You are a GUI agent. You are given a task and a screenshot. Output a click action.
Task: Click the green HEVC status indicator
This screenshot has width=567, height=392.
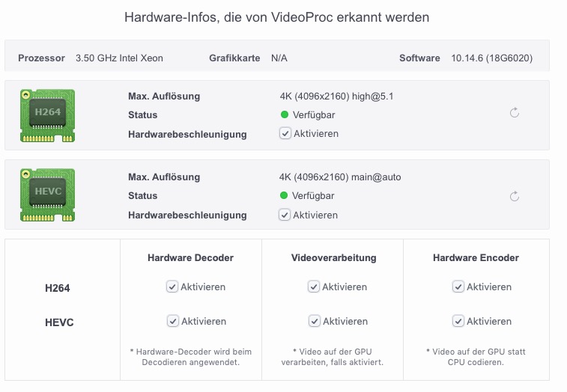click(x=284, y=195)
